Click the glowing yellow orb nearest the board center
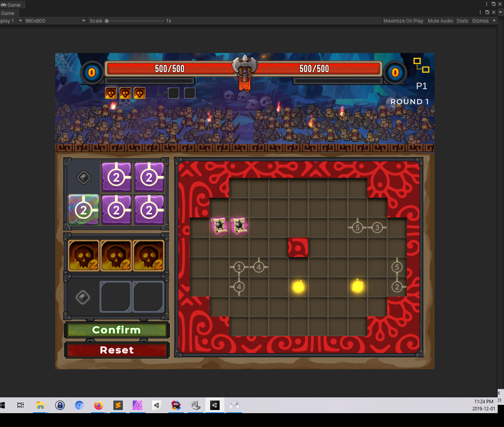 click(298, 287)
